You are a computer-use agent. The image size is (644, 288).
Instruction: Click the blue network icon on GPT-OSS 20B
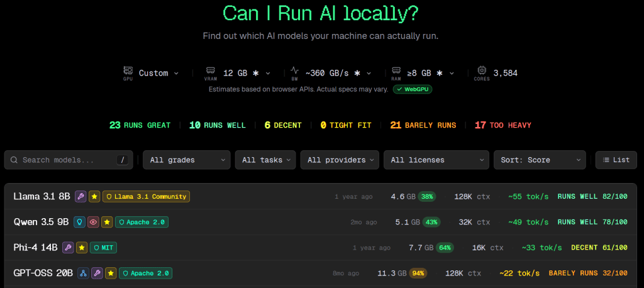(x=83, y=273)
